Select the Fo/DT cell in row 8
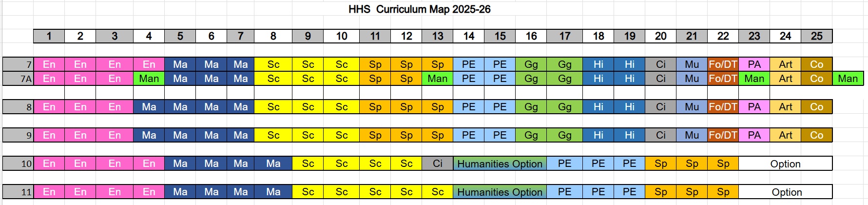 point(723,107)
